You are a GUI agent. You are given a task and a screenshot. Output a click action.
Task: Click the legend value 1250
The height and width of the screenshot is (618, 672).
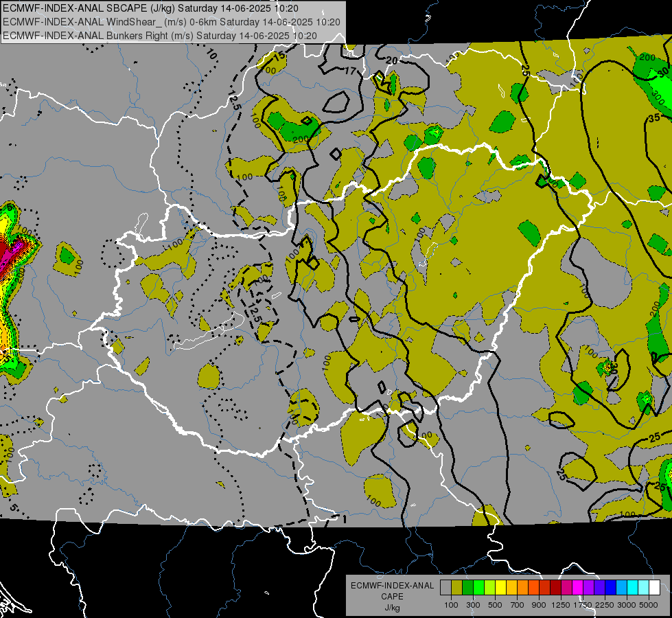tap(561, 605)
